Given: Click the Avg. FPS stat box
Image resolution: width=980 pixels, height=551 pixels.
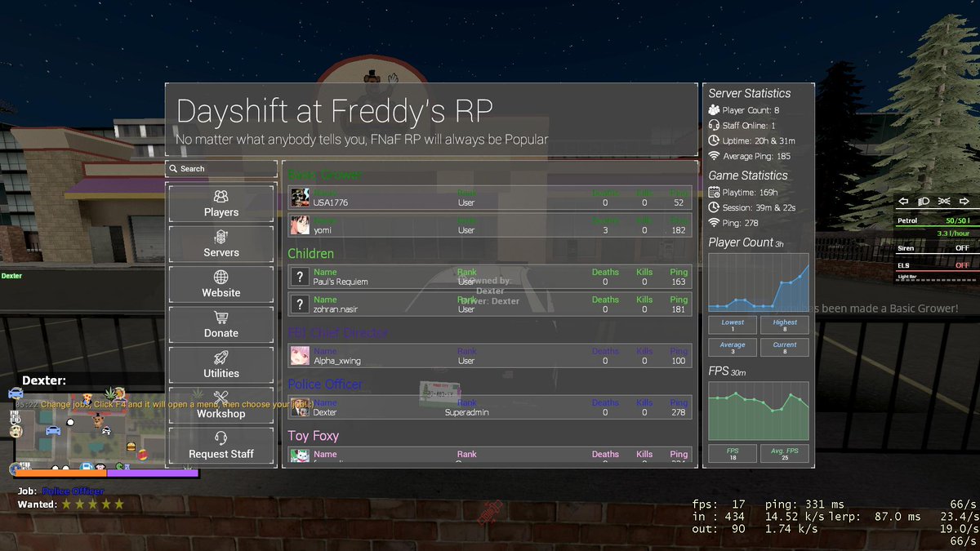Looking at the screenshot, I should tap(785, 454).
